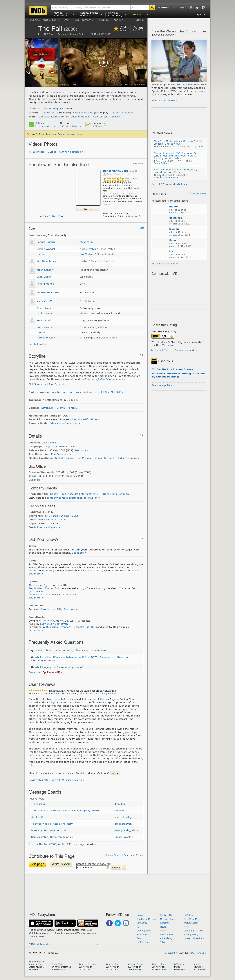
Task: Click the Instagram icon under Follow IMDb on
Action: pyautogui.click(x=126, y=923)
